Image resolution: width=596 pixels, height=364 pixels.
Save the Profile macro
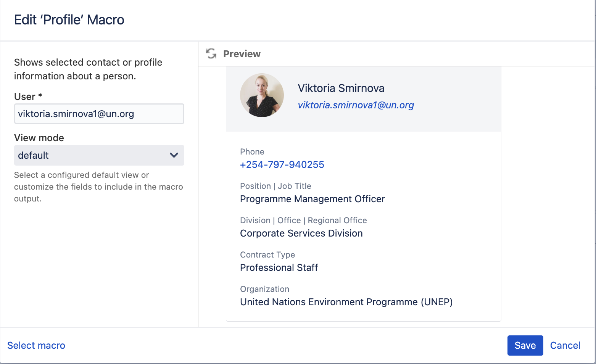click(525, 345)
